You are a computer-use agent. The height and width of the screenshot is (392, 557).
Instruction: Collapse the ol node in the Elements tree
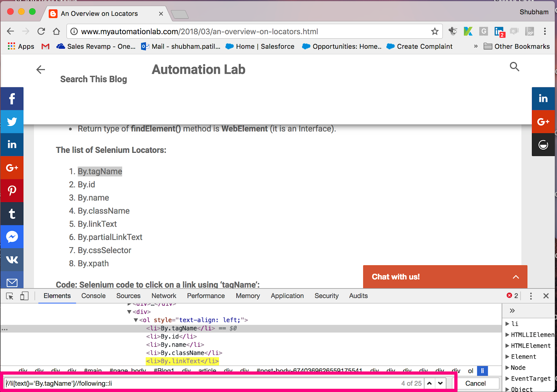coord(135,320)
